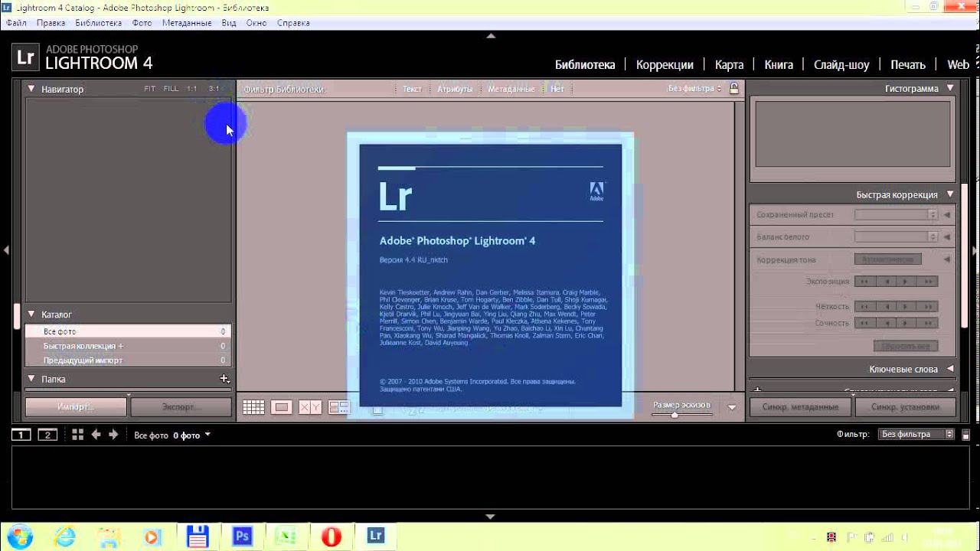Open Windows Start menu
This screenshot has width=980, height=551.
[x=19, y=536]
